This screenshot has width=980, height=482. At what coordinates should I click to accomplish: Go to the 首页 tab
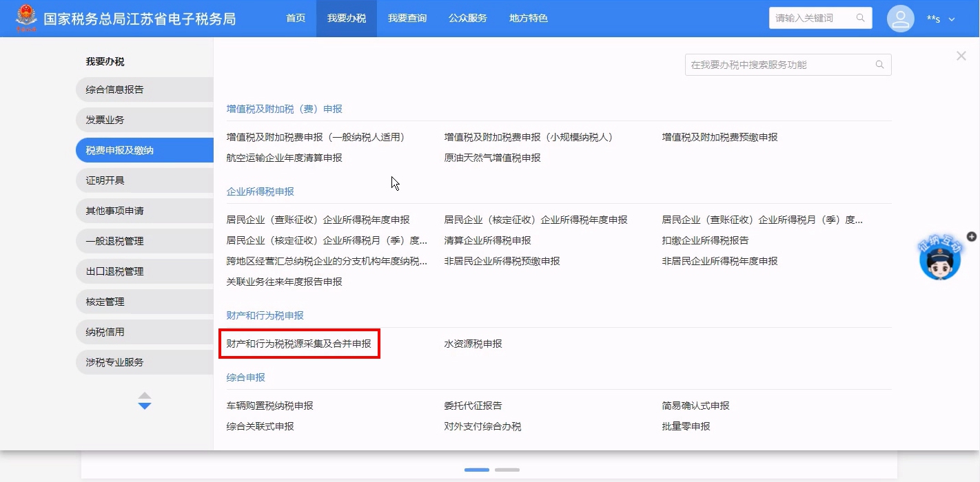coord(296,19)
